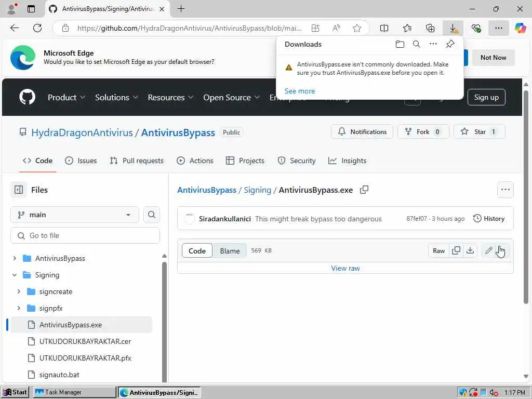Select UTKUDORUKBAYRAKTAR.cer in file tree
The image size is (532, 399).
tap(85, 342)
